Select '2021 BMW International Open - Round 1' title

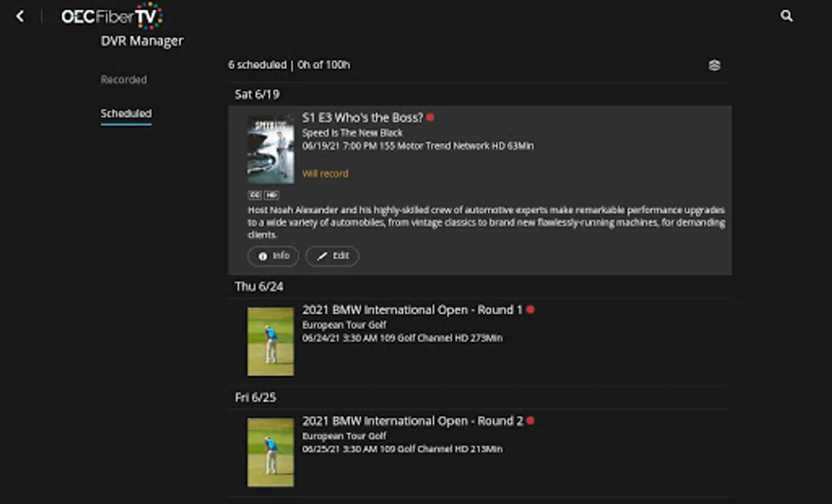tap(412, 310)
